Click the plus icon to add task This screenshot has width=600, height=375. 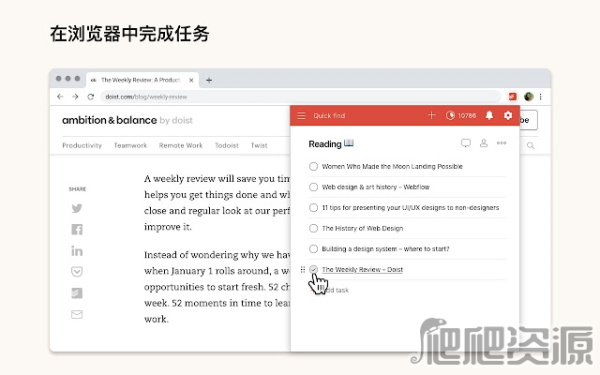[432, 115]
